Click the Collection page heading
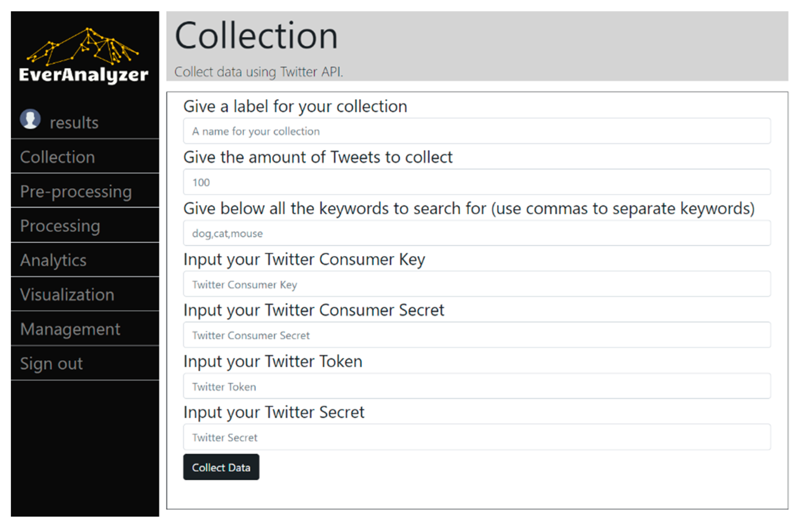This screenshot has height=532, width=802. [x=256, y=36]
